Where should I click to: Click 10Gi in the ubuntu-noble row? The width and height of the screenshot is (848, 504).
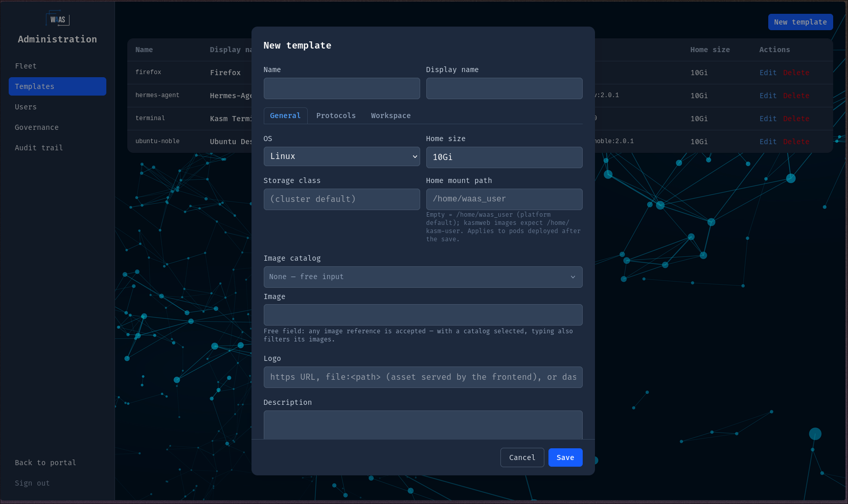pyautogui.click(x=699, y=142)
